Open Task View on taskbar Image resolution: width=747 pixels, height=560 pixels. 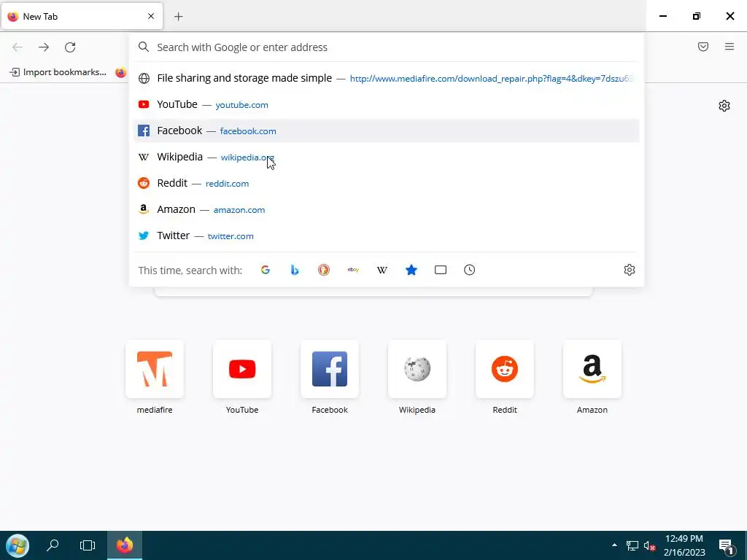pos(88,545)
